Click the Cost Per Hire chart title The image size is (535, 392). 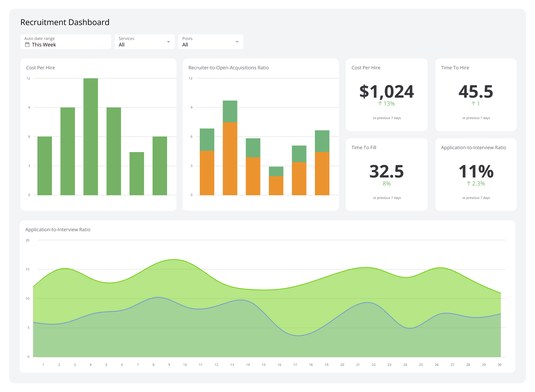(x=40, y=68)
